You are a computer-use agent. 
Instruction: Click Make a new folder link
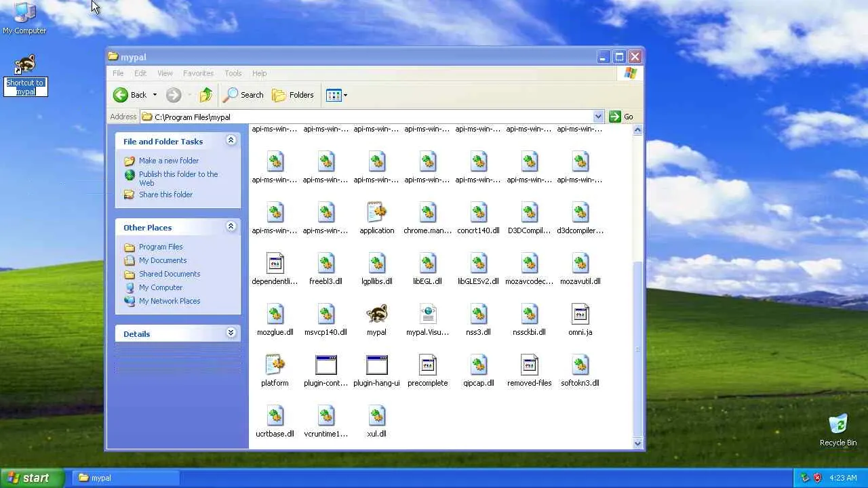pos(169,161)
